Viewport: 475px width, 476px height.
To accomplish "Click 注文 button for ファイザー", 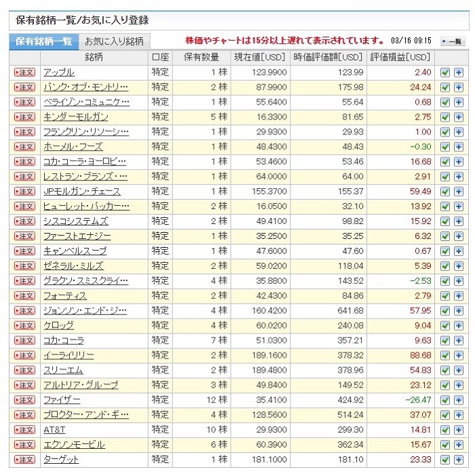I will 24,400.
